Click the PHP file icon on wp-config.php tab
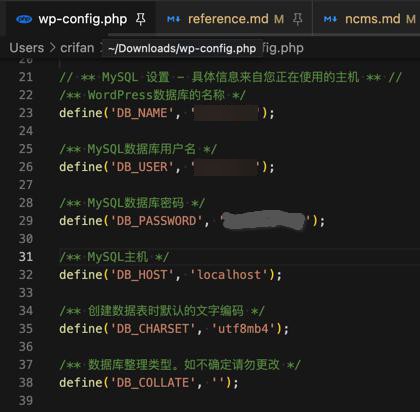 (24, 19)
